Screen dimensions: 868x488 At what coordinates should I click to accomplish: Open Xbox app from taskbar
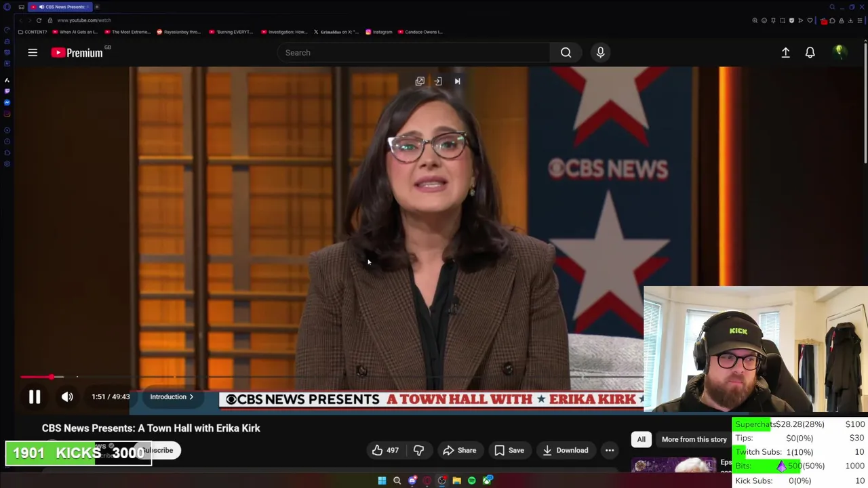[488, 481]
